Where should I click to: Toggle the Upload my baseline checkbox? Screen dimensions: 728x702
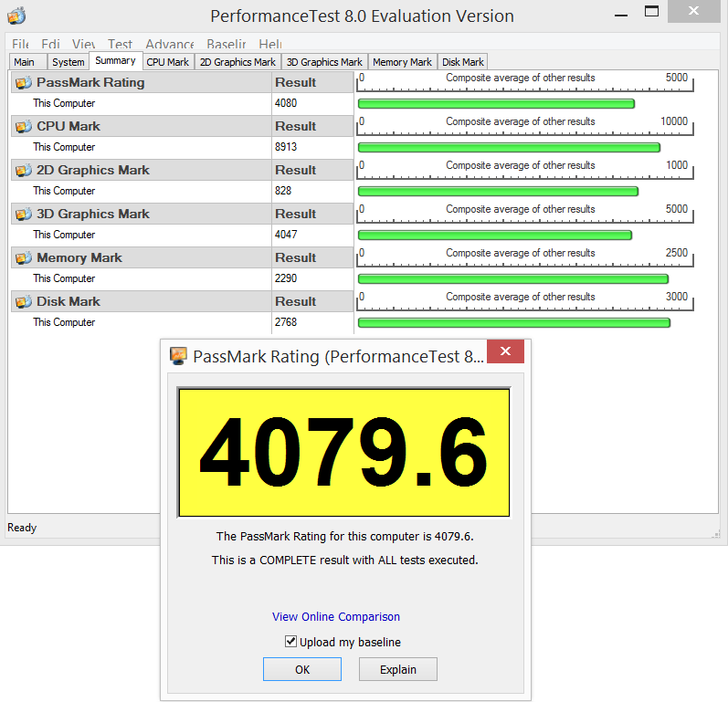pos(290,641)
